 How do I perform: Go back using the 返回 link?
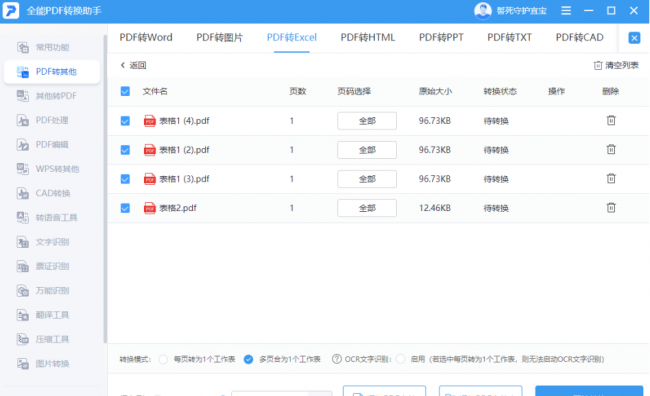pos(133,65)
